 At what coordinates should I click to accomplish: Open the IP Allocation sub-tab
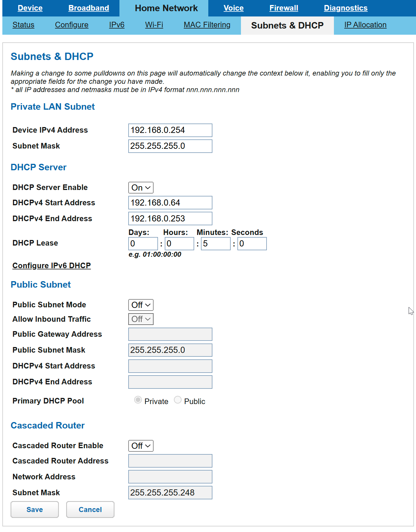click(x=365, y=25)
